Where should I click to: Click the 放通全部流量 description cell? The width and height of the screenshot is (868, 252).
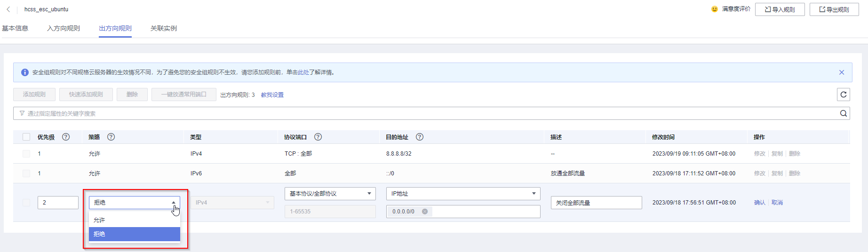pos(568,173)
